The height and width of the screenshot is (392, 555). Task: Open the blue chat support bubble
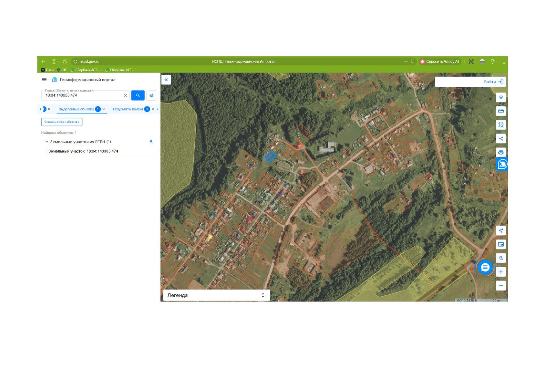(485, 267)
